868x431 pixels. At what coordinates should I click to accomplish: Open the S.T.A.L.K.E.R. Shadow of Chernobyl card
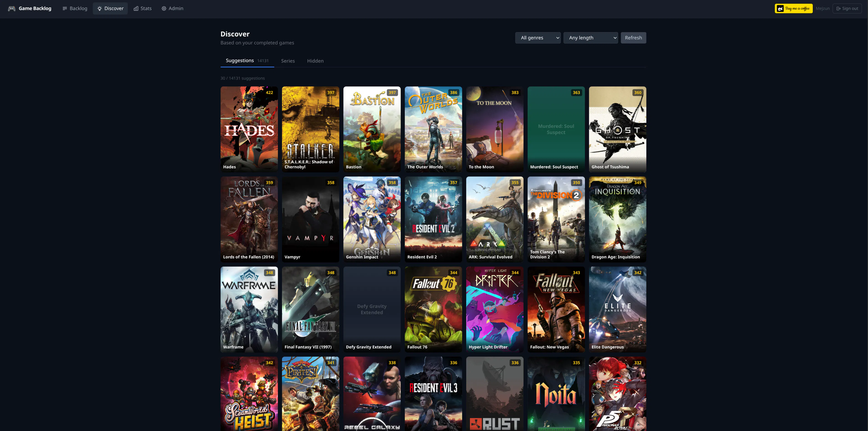310,129
